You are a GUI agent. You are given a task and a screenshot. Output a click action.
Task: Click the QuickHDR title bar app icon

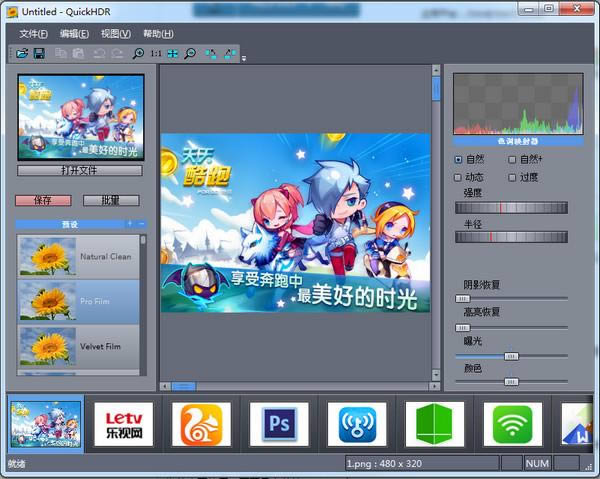[x=13, y=12]
